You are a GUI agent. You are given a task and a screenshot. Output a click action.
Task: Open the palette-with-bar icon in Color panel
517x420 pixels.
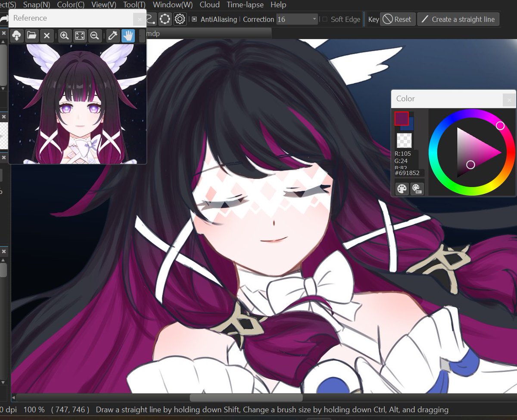pyautogui.click(x=417, y=188)
